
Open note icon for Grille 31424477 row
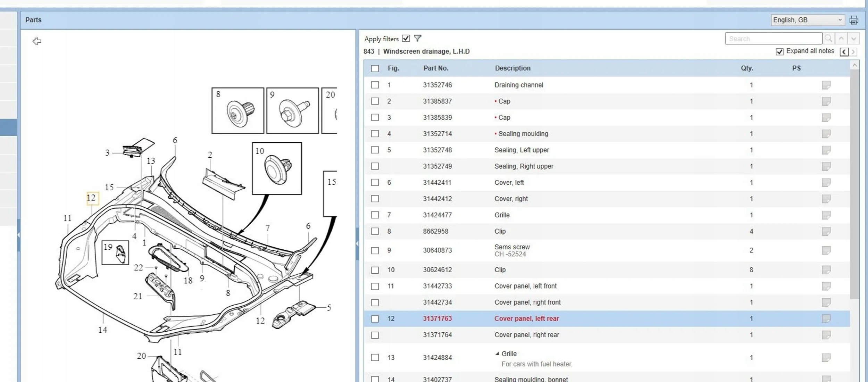click(x=826, y=215)
